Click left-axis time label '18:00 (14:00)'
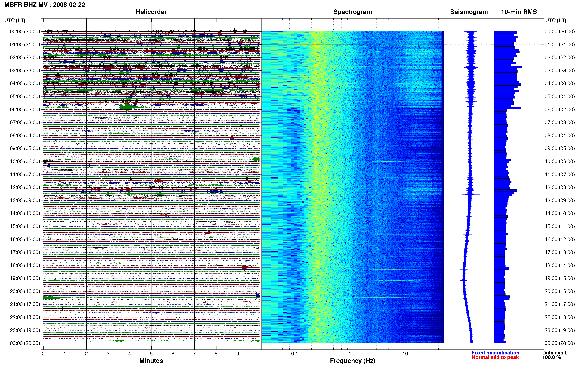Screen dimensions: 588x368 click(x=25, y=265)
